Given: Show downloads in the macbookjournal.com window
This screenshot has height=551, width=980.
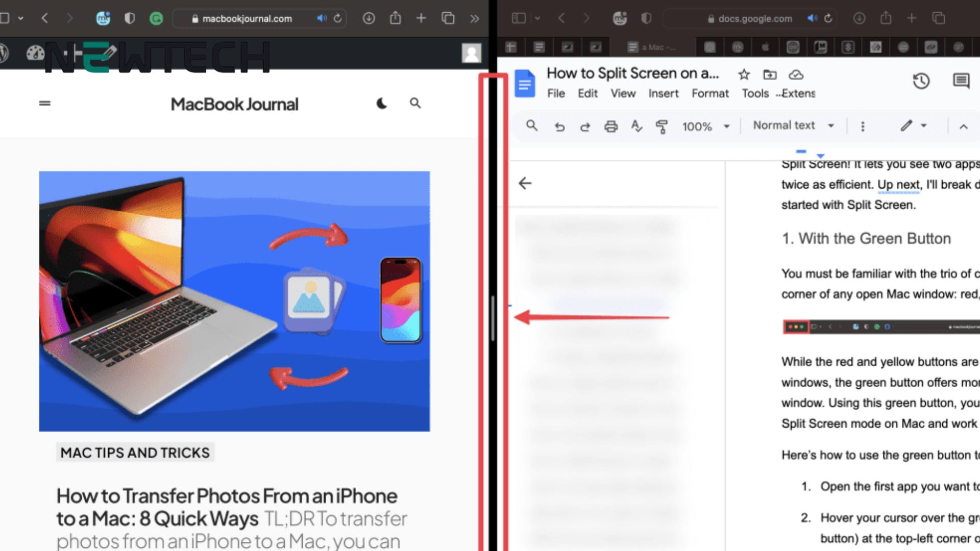Looking at the screenshot, I should point(369,18).
